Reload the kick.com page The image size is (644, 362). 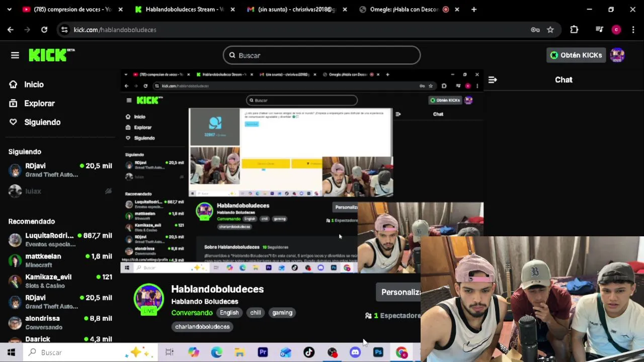44,30
